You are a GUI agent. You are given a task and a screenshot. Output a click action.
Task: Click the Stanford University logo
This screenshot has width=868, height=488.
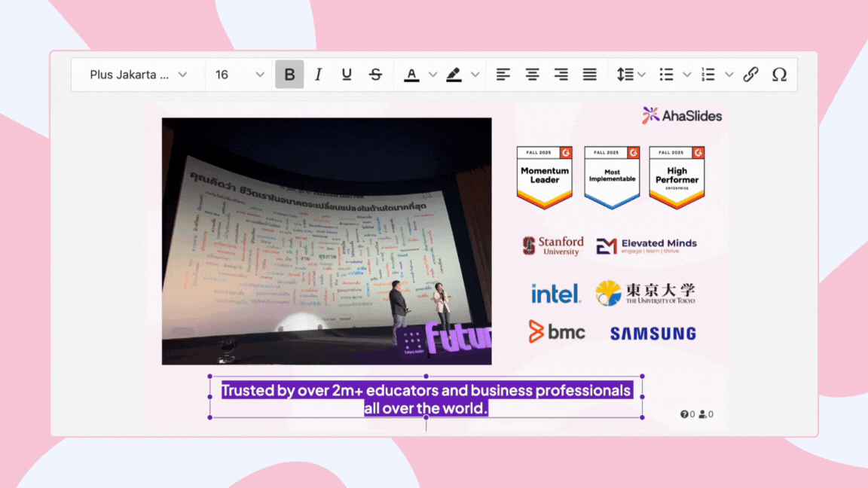click(x=553, y=246)
